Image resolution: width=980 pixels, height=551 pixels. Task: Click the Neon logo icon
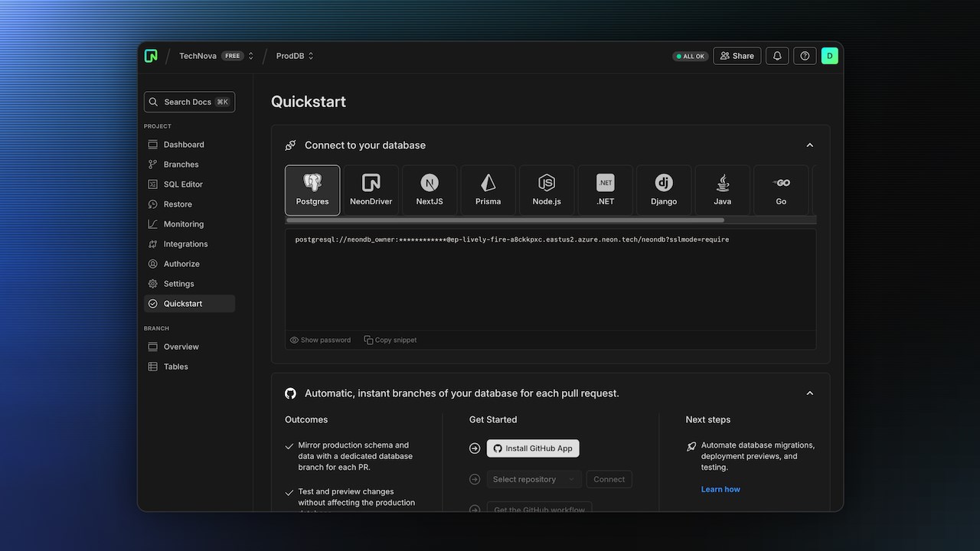[151, 56]
